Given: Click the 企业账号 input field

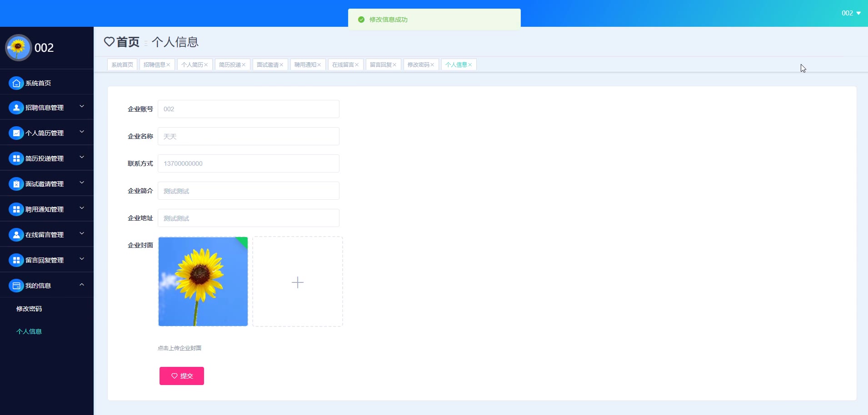Looking at the screenshot, I should [x=249, y=109].
